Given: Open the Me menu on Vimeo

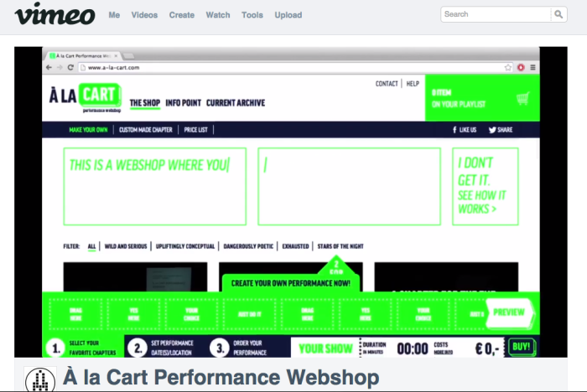Looking at the screenshot, I should [x=114, y=15].
